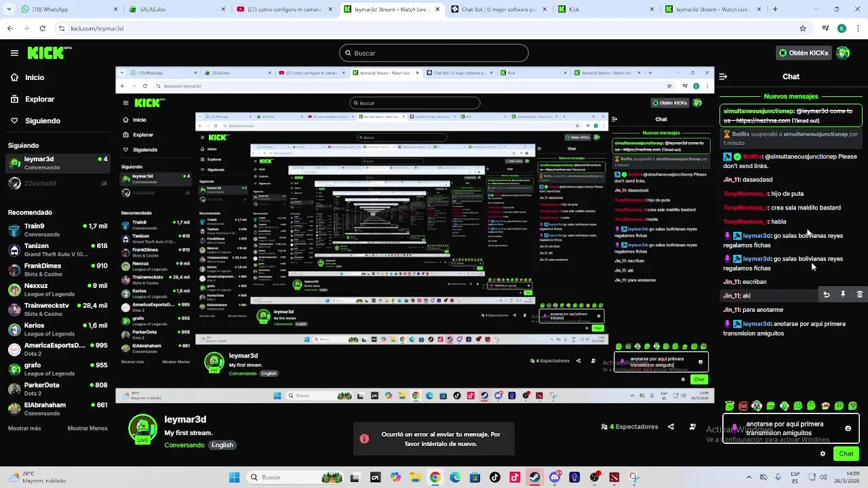This screenshot has width=868, height=488.
Task: Switch to the SALAS.xlsx browser tab
Action: [175, 9]
